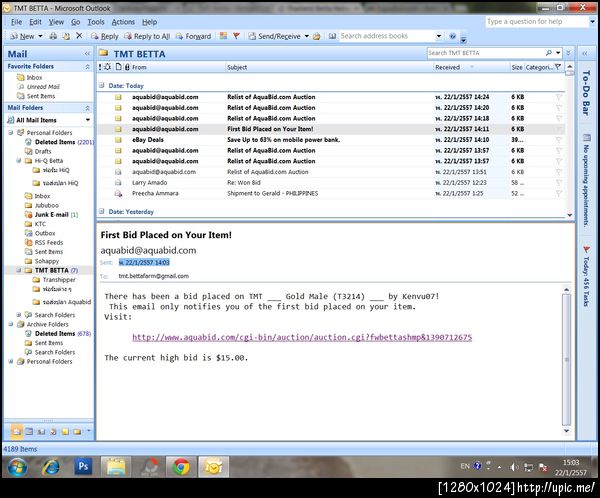Click the Reply to All button
The height and width of the screenshot is (498, 600).
tap(147, 36)
